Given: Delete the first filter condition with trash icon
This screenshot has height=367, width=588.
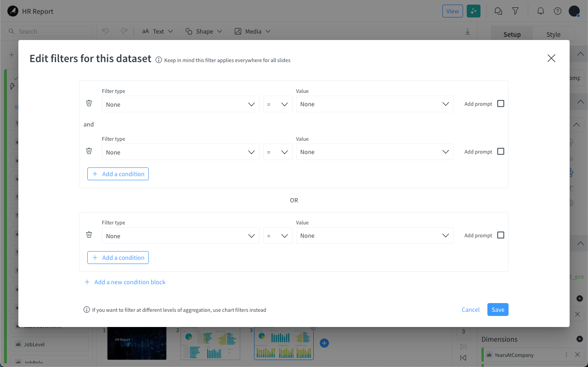Looking at the screenshot, I should click(89, 103).
